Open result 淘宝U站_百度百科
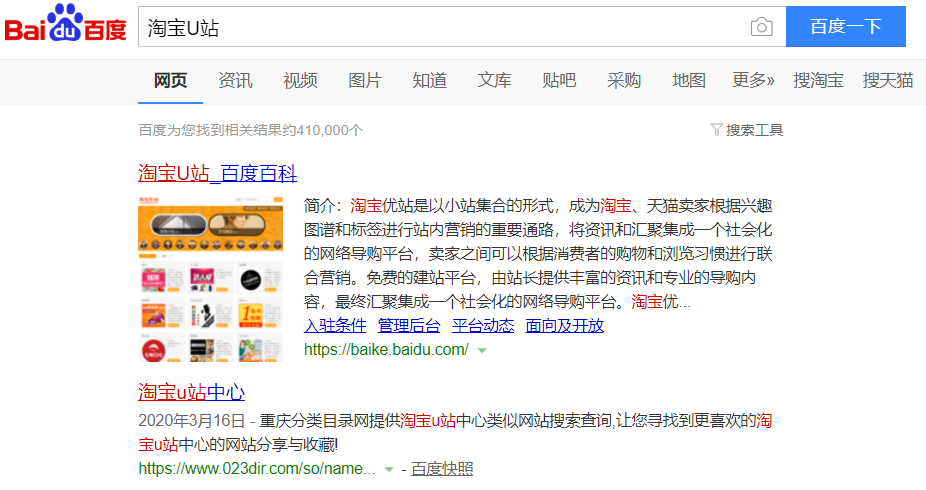This screenshot has width=926, height=490. [217, 174]
